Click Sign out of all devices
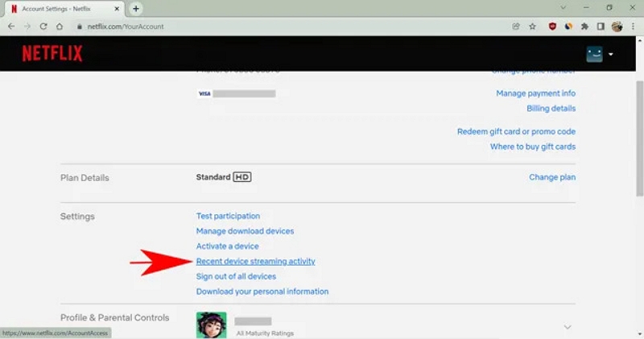Image resolution: width=644 pixels, height=339 pixels. click(236, 276)
